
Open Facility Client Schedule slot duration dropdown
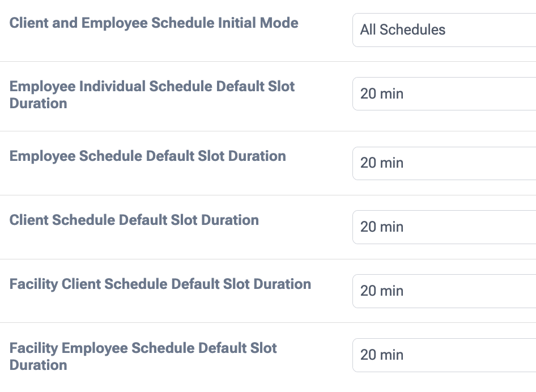pyautogui.click(x=445, y=291)
